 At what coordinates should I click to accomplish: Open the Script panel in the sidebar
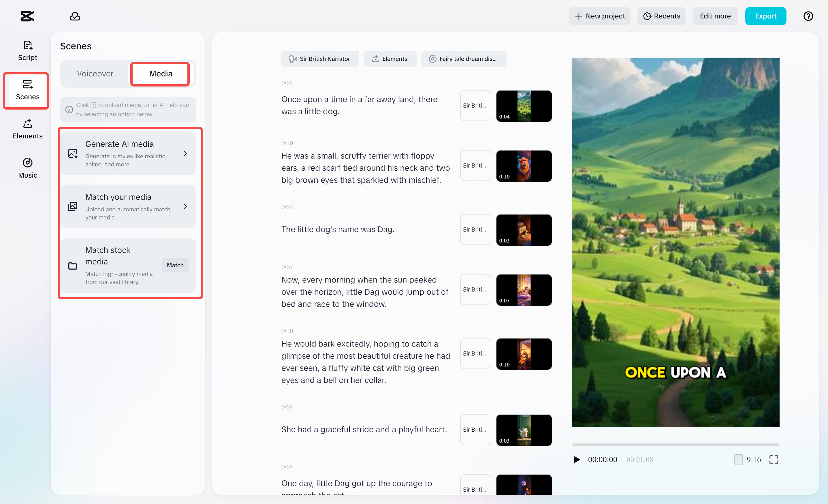click(27, 50)
